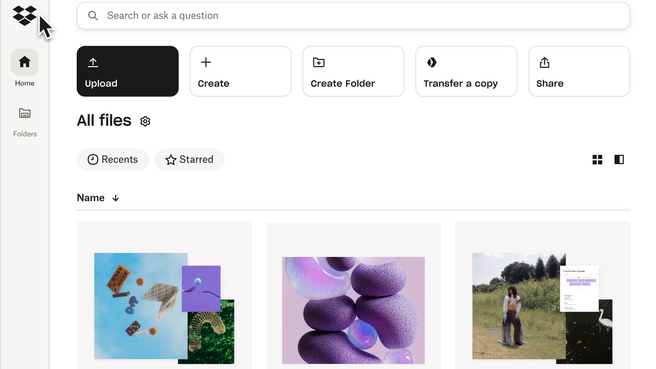656x369 pixels.
Task: Toggle the side panel view icon
Action: point(619,159)
